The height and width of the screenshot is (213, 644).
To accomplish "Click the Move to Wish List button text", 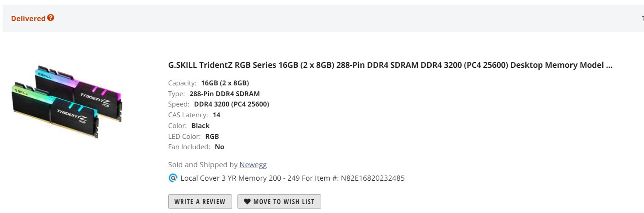I will (284, 201).
